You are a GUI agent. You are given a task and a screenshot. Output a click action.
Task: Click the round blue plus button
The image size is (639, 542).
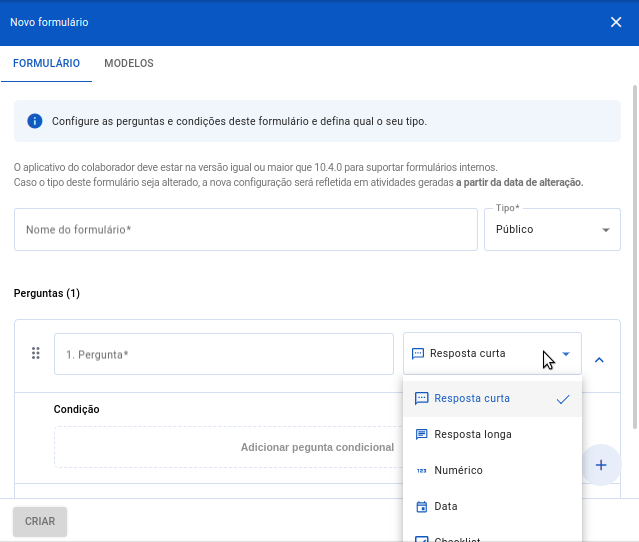600,465
